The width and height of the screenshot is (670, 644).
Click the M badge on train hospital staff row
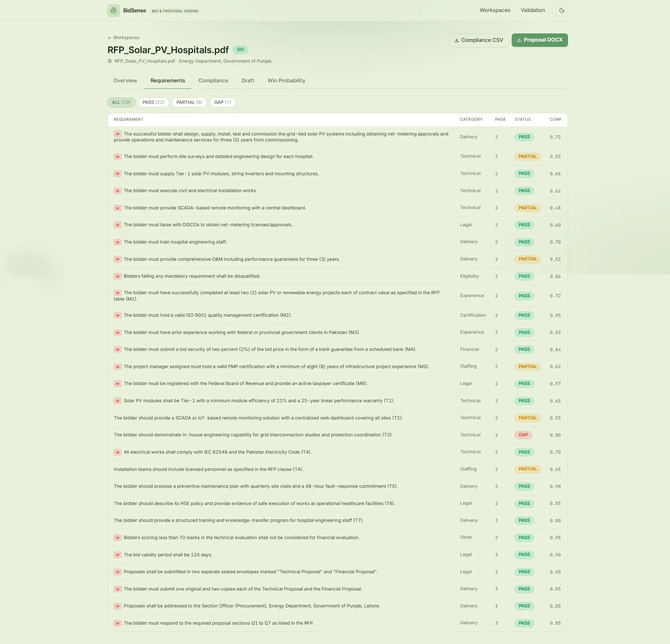[x=117, y=242]
